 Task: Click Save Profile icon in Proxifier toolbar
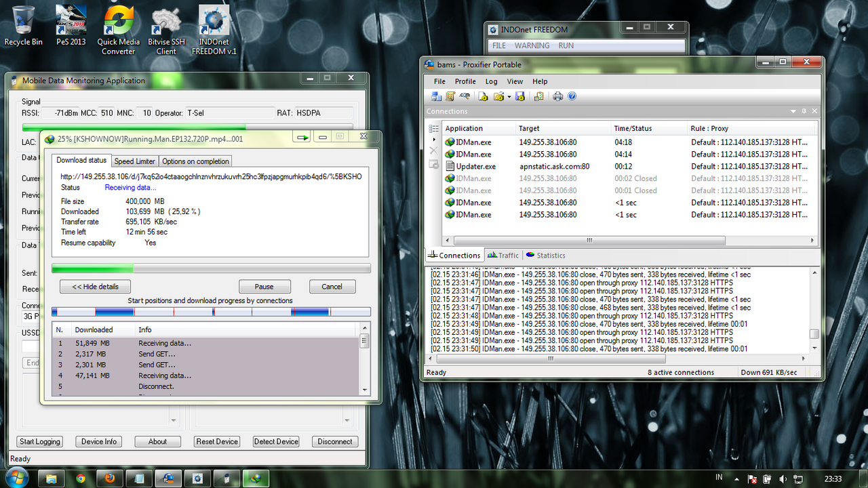tap(520, 96)
